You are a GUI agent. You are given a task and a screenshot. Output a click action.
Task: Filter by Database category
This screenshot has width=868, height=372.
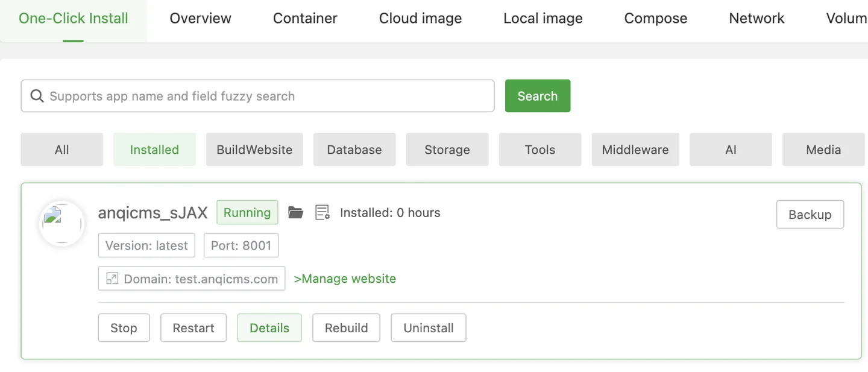pyautogui.click(x=354, y=150)
